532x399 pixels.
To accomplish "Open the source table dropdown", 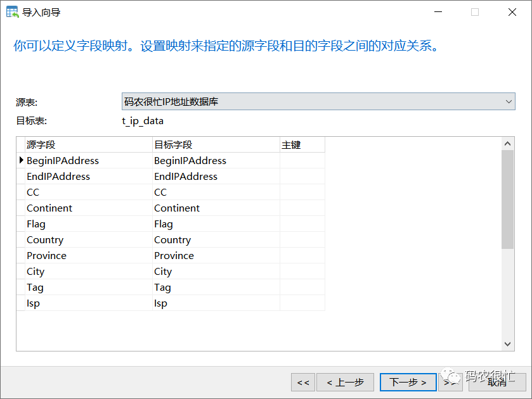I will pos(318,101).
